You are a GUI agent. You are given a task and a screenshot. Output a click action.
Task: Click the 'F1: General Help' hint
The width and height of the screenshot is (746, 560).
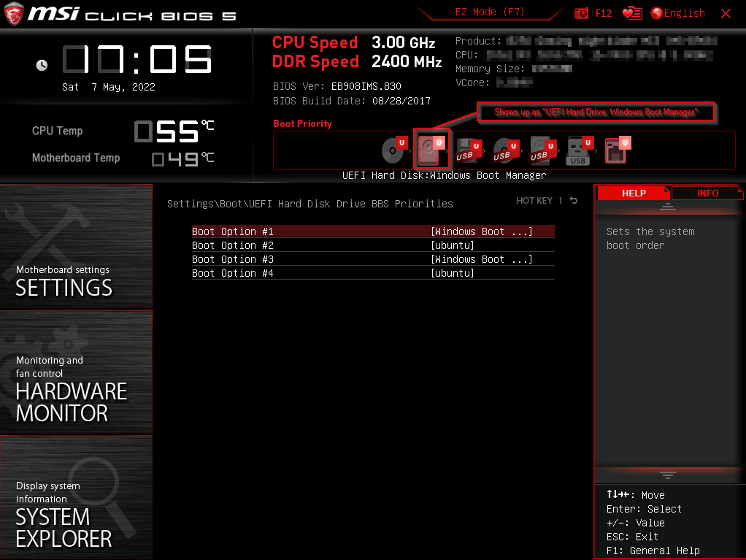coord(653,551)
